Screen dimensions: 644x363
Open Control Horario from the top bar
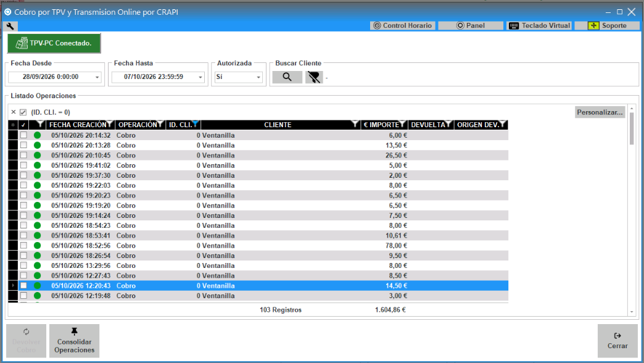[403, 25]
